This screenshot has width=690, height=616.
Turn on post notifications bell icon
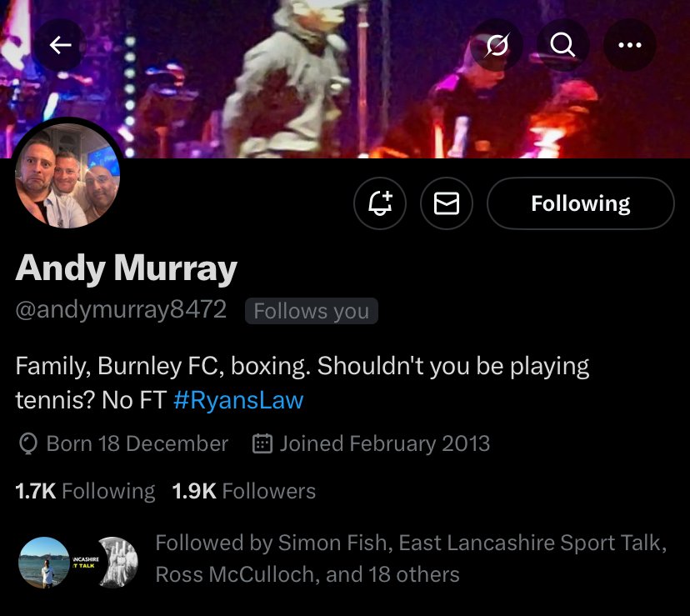pyautogui.click(x=380, y=203)
